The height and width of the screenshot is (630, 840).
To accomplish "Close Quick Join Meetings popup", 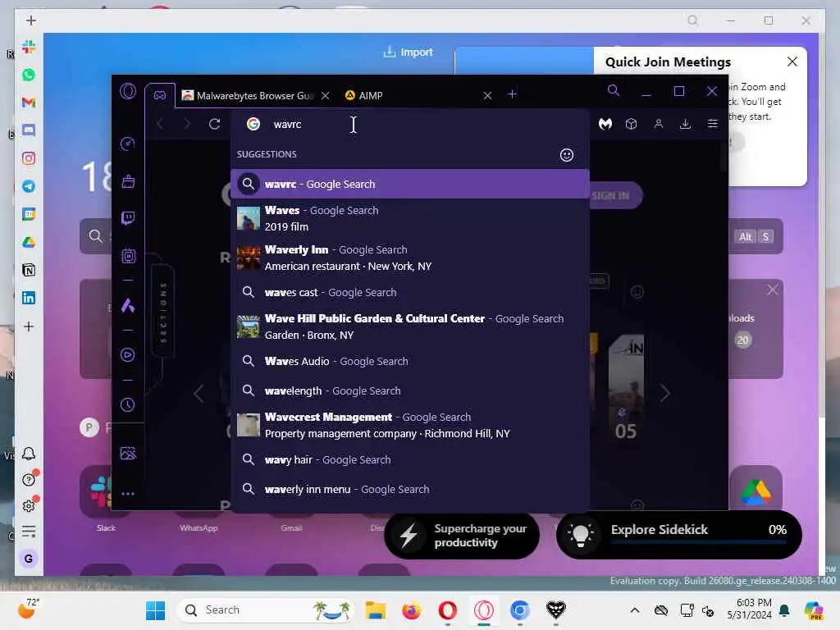I will pos(792,62).
